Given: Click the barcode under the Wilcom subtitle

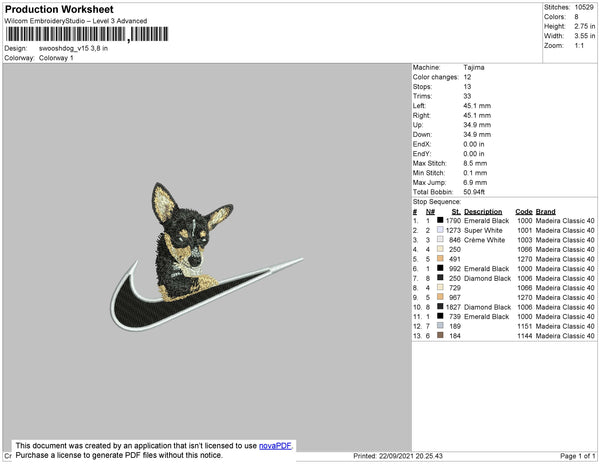Looking at the screenshot, I should coord(87,34).
